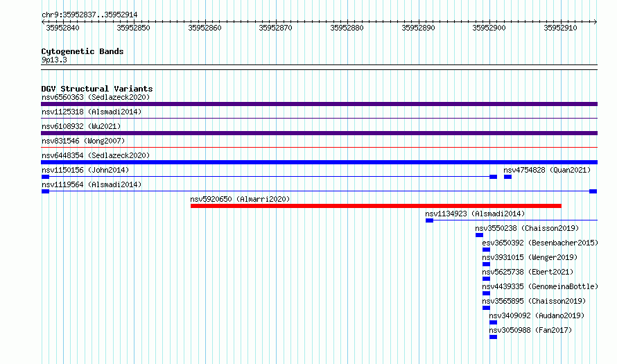Select the red nsv5920650 variant bar
This screenshot has height=364, width=617.
tap(376, 206)
